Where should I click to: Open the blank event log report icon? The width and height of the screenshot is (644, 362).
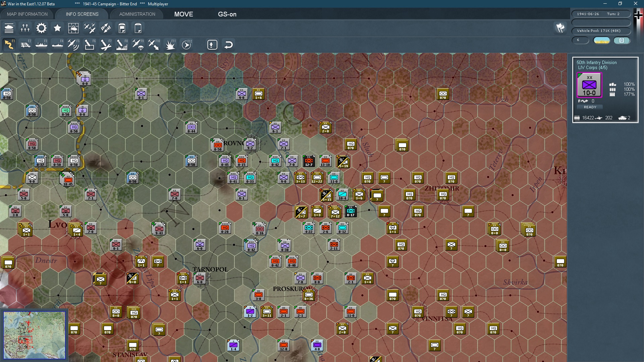138,28
